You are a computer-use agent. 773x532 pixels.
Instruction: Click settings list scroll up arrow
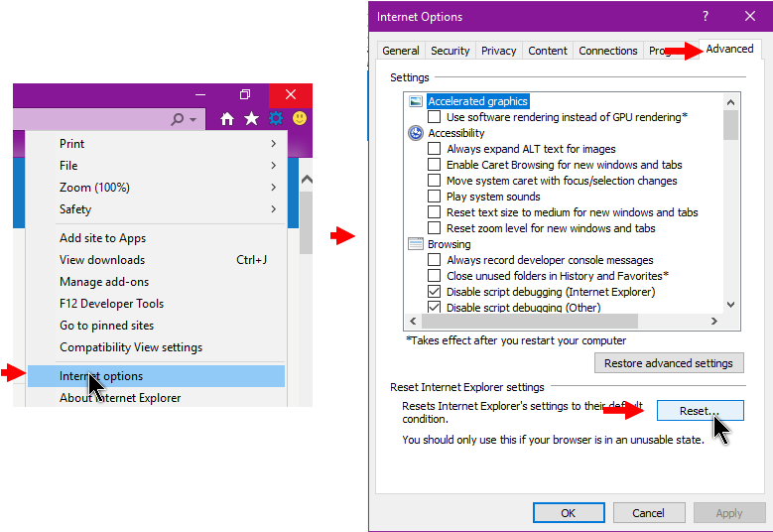(x=730, y=102)
